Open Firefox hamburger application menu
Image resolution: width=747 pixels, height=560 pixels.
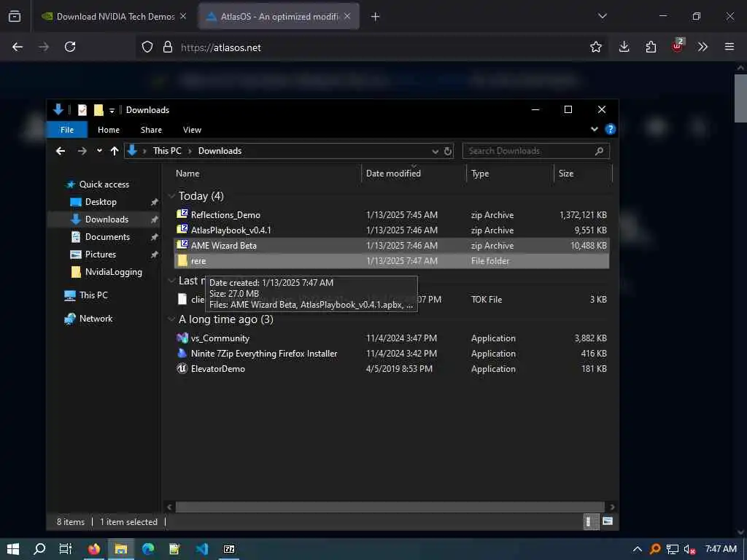pos(729,47)
